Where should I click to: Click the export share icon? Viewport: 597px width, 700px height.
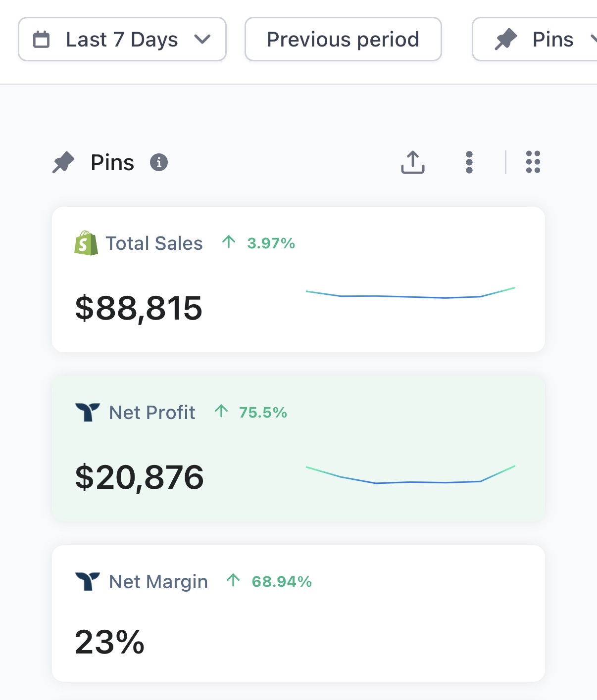pyautogui.click(x=412, y=162)
